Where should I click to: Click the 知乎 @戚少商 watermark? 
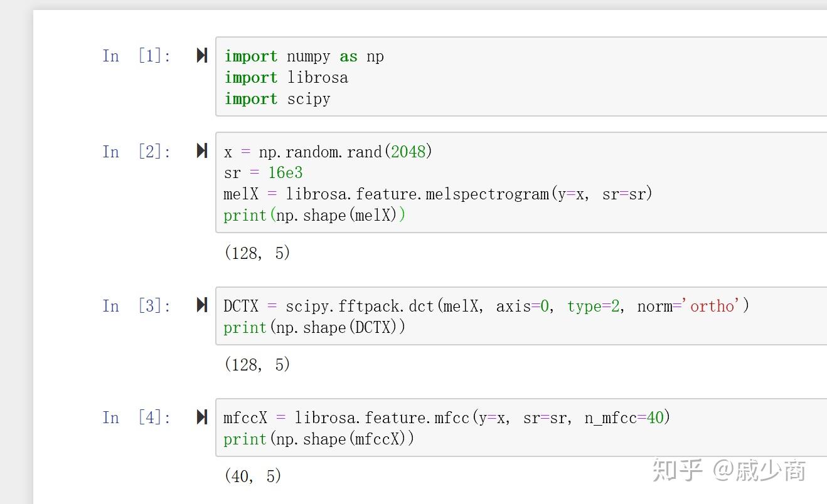[x=728, y=470]
